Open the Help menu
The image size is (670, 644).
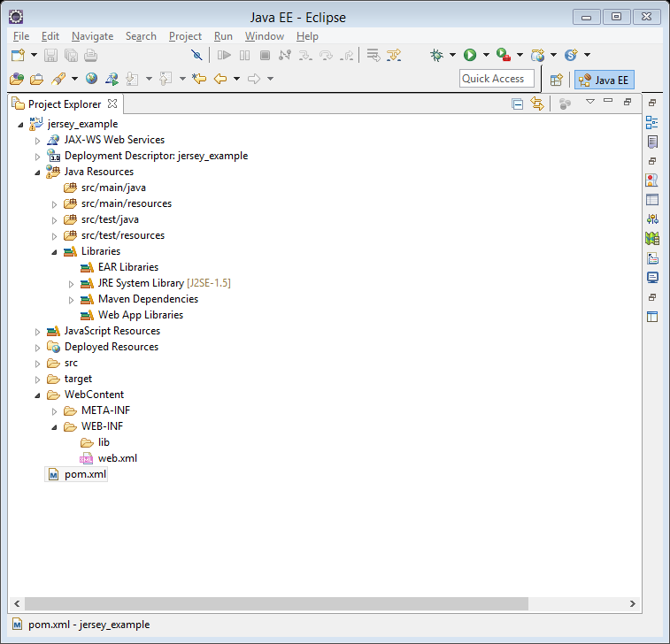click(307, 36)
